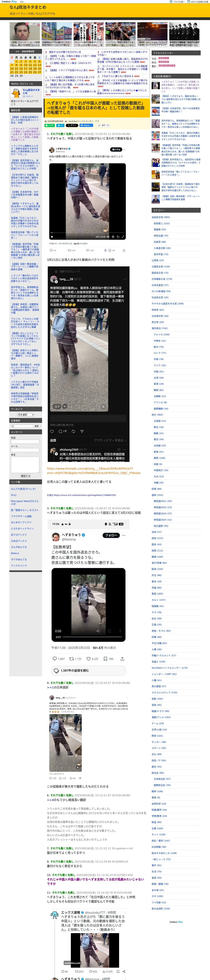
Task: Click the Threads share paper-plane icon
Action: point(82,431)
